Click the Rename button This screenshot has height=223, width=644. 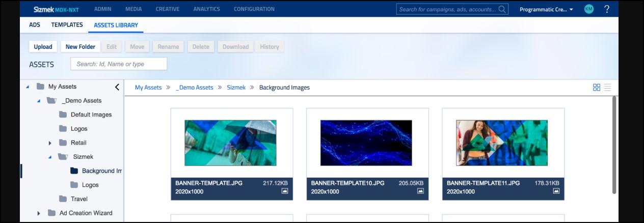tap(168, 46)
